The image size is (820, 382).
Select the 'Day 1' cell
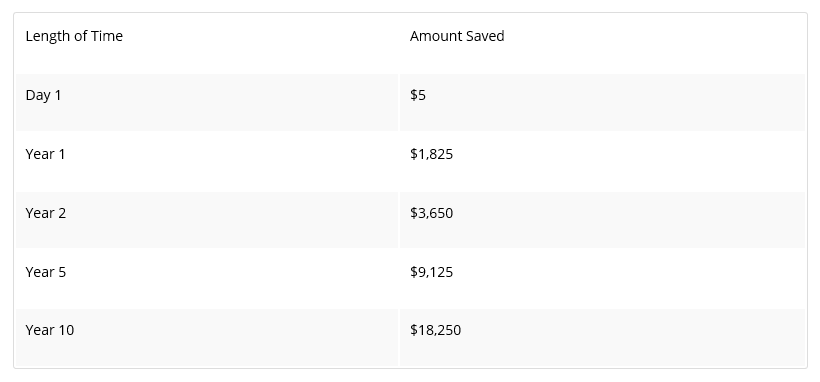click(43, 95)
